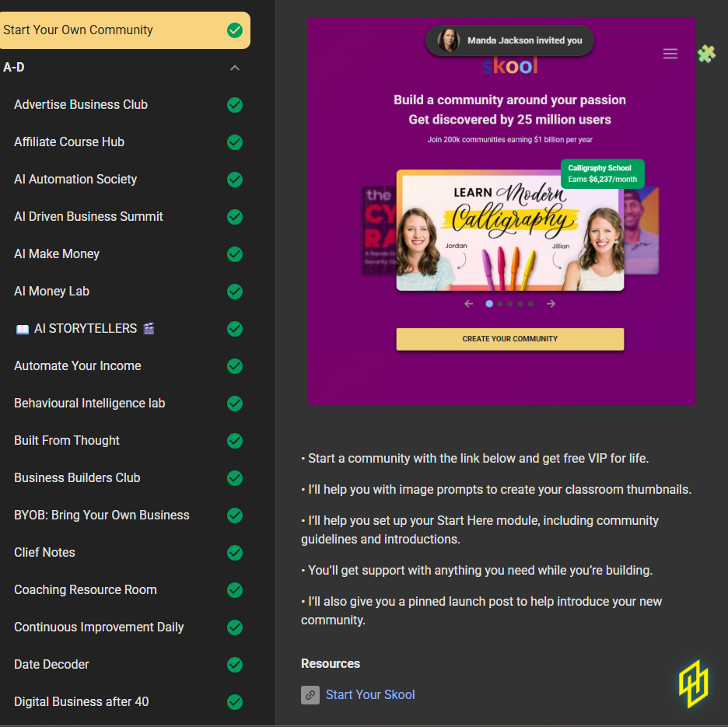Toggle completion check for Affiliate Course Hub
The image size is (728, 727).
coord(235,142)
